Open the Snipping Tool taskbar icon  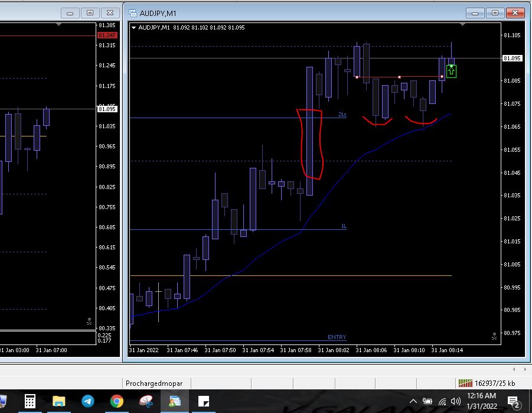(146, 401)
